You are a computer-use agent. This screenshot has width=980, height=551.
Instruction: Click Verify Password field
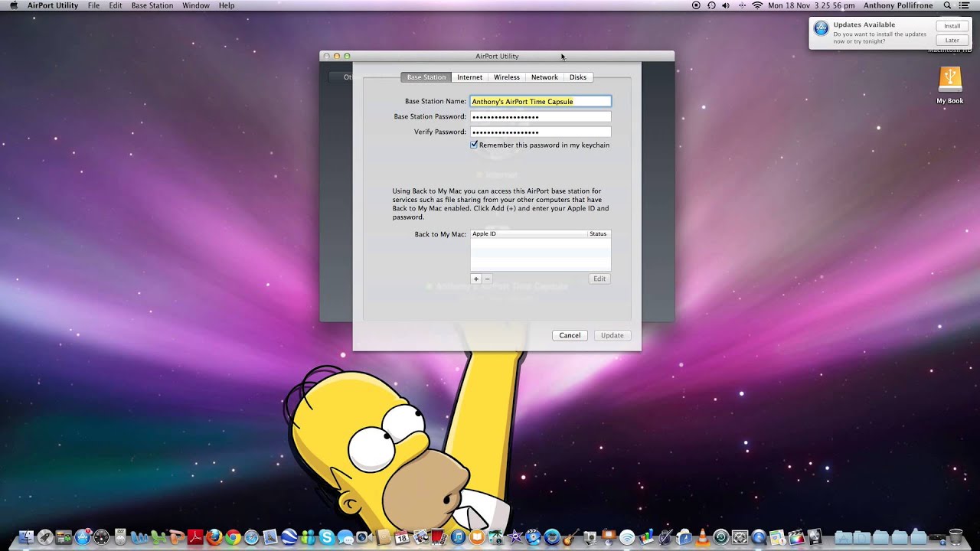[x=541, y=132]
